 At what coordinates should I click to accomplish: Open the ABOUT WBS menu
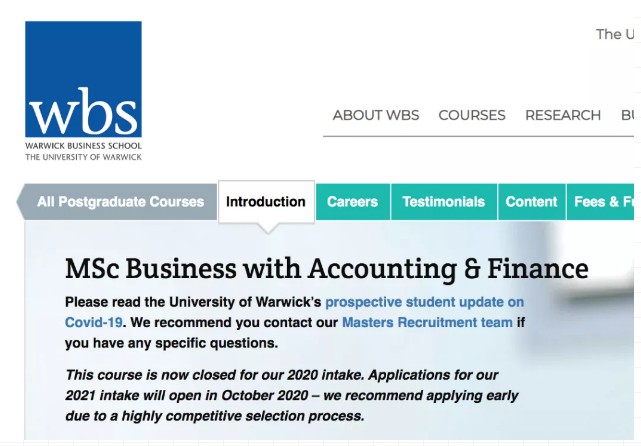376,115
